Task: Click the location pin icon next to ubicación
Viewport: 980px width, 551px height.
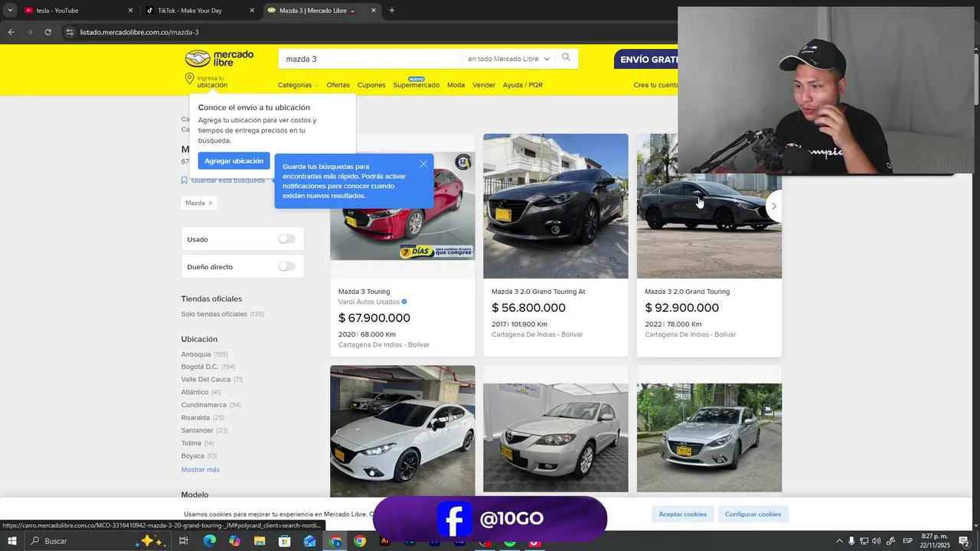Action: [x=190, y=79]
